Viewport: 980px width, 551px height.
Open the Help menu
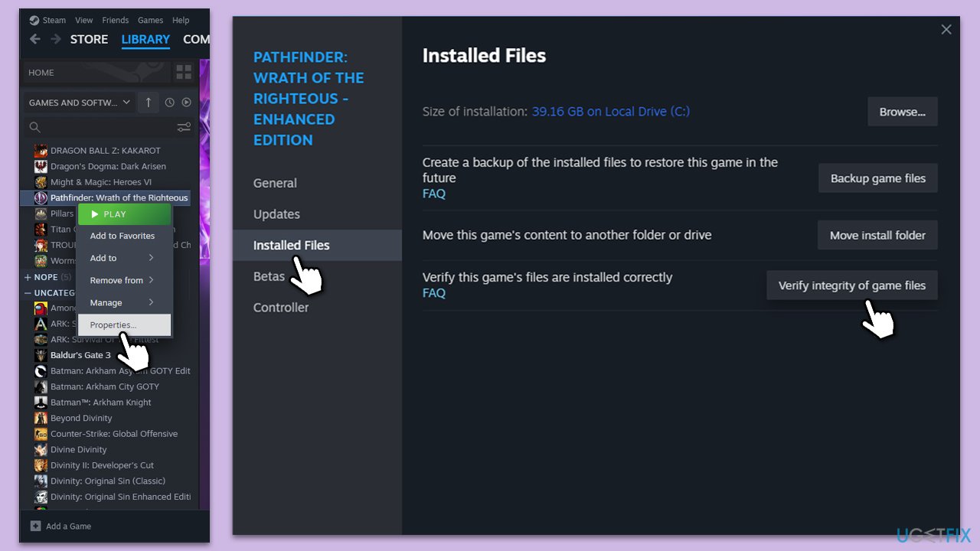click(181, 21)
